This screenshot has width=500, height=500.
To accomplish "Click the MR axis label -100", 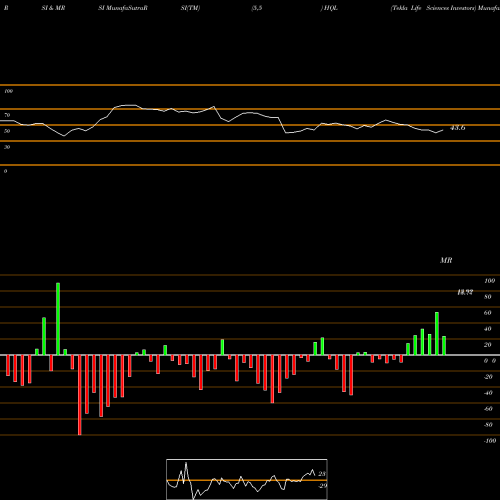I will point(490,441).
